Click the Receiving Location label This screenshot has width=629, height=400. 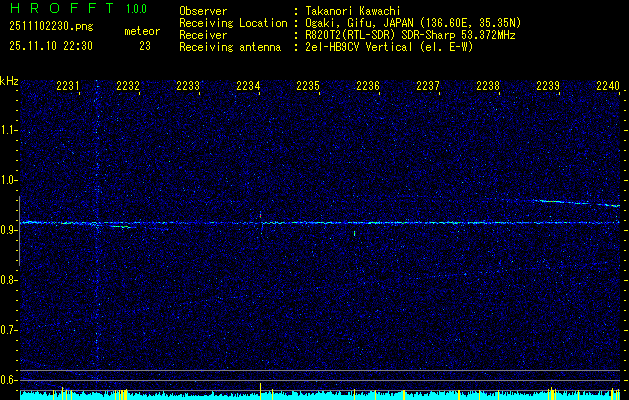pos(233,23)
